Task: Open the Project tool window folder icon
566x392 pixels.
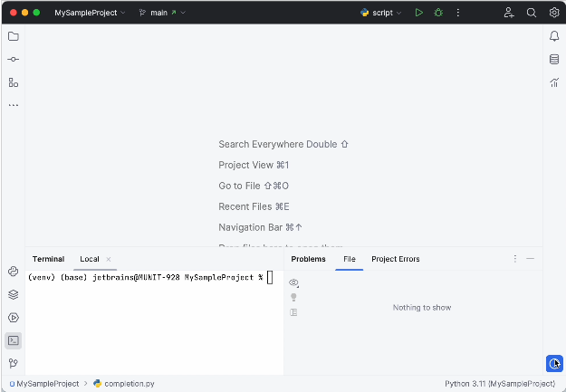Action: tap(14, 36)
